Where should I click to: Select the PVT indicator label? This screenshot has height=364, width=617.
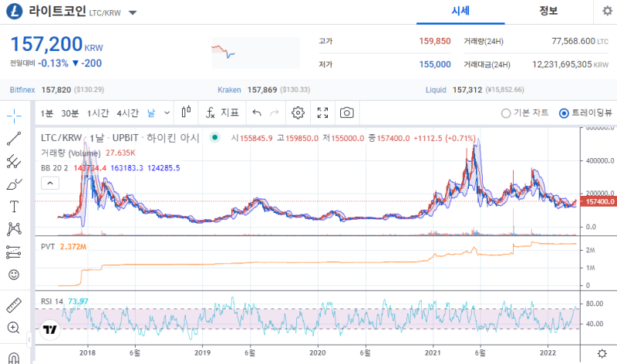tap(48, 246)
